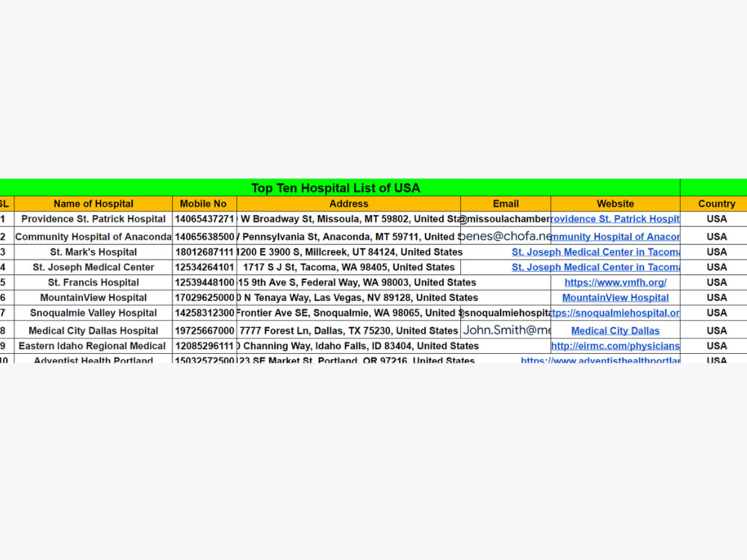This screenshot has width=747, height=560.
Task: Select mobile number 14258312300
Action: pyautogui.click(x=204, y=313)
